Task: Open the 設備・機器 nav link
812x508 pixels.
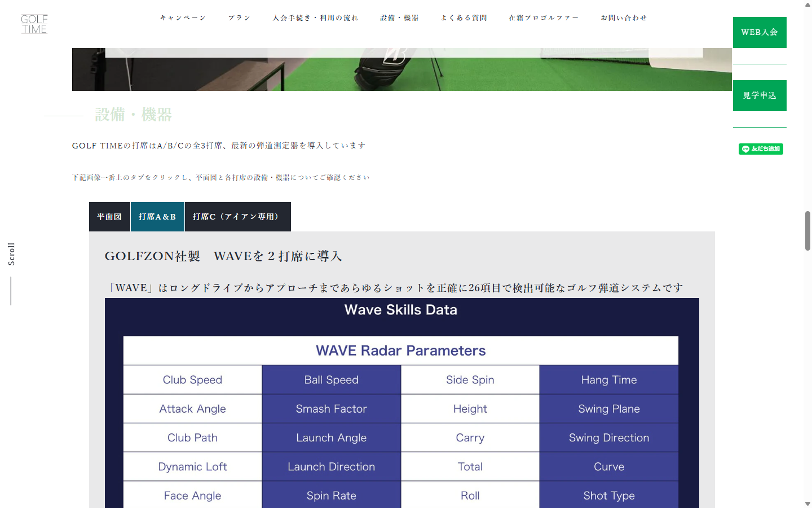Action: coord(399,18)
